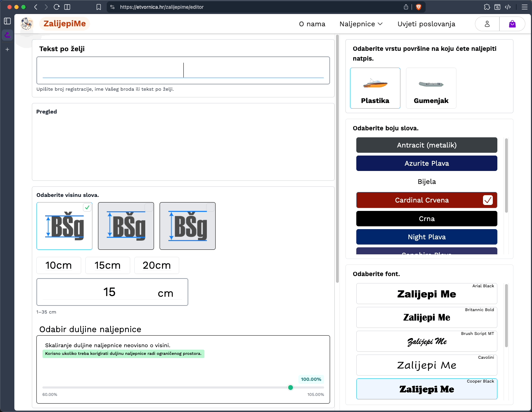Viewport: 532px width, 412px height.
Task: Choose Gumenjak surface type
Action: (431, 88)
